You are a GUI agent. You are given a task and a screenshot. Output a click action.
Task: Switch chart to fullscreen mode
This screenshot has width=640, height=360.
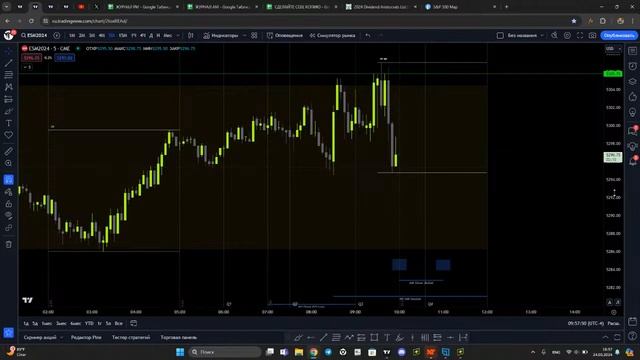coord(580,36)
